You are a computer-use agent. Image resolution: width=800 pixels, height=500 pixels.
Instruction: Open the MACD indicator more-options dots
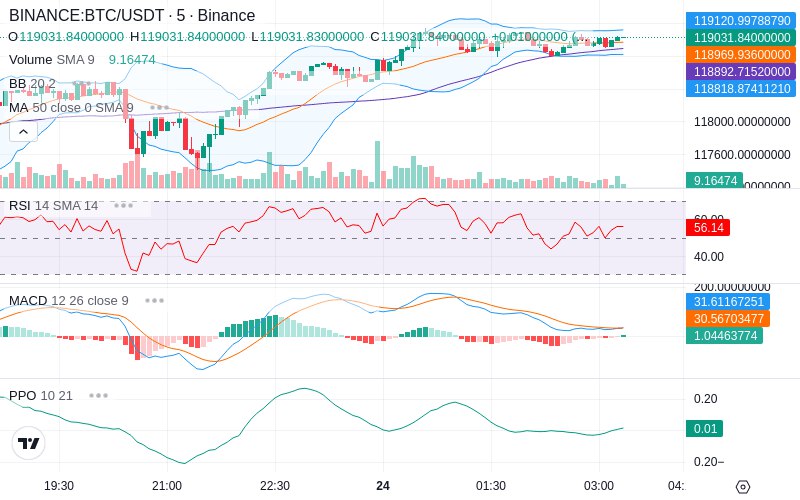pos(154,300)
